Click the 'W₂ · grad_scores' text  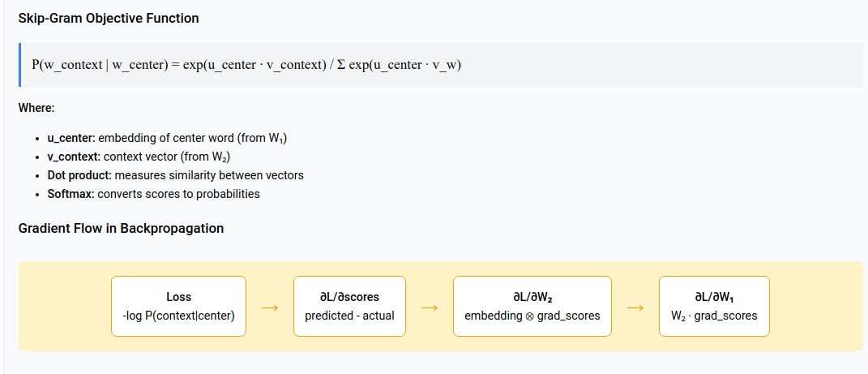pos(714,316)
